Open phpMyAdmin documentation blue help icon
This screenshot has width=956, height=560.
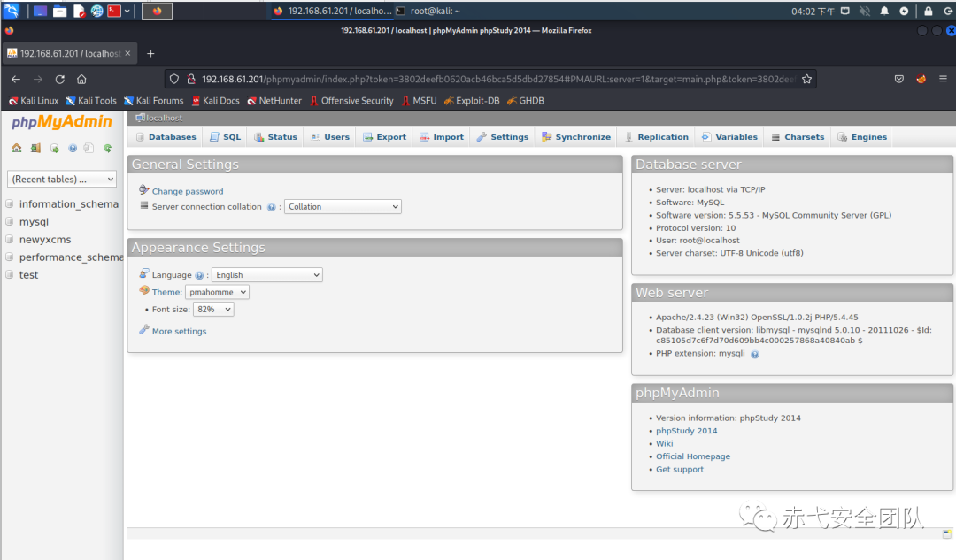73,148
